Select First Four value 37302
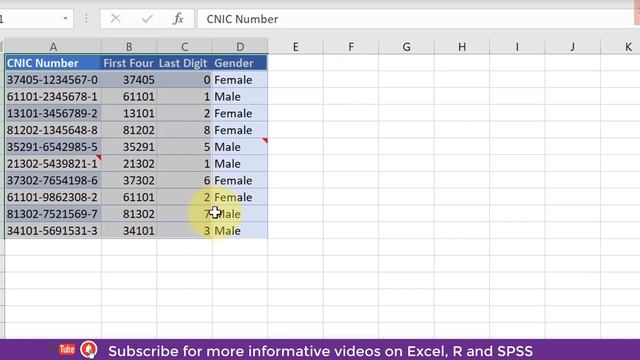The height and width of the screenshot is (360, 640). (129, 180)
